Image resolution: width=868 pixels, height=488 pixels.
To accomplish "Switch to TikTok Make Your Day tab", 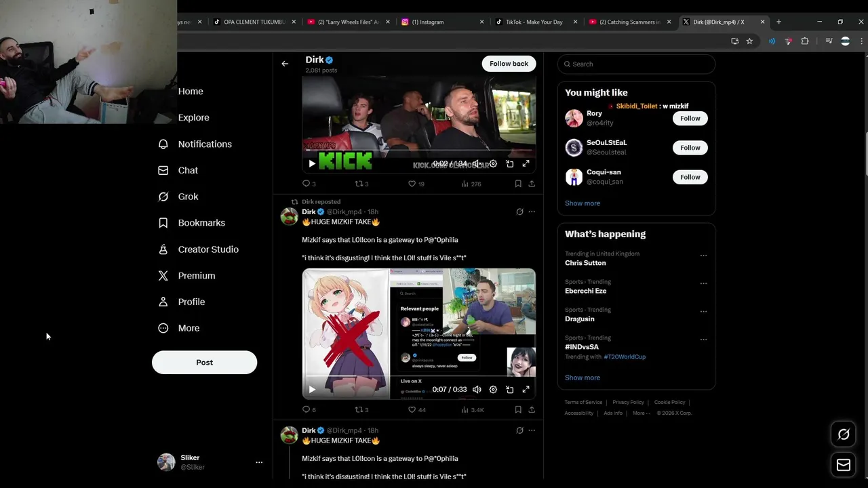I will pos(537,22).
